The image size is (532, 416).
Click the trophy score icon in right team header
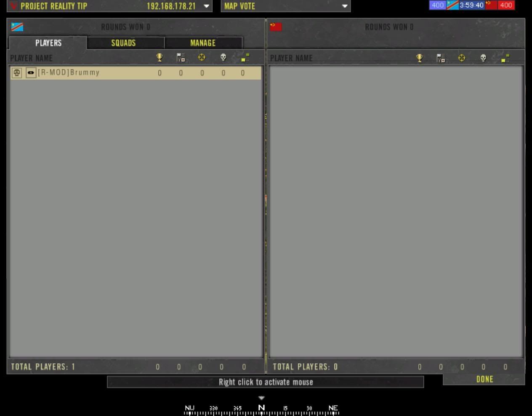point(419,58)
